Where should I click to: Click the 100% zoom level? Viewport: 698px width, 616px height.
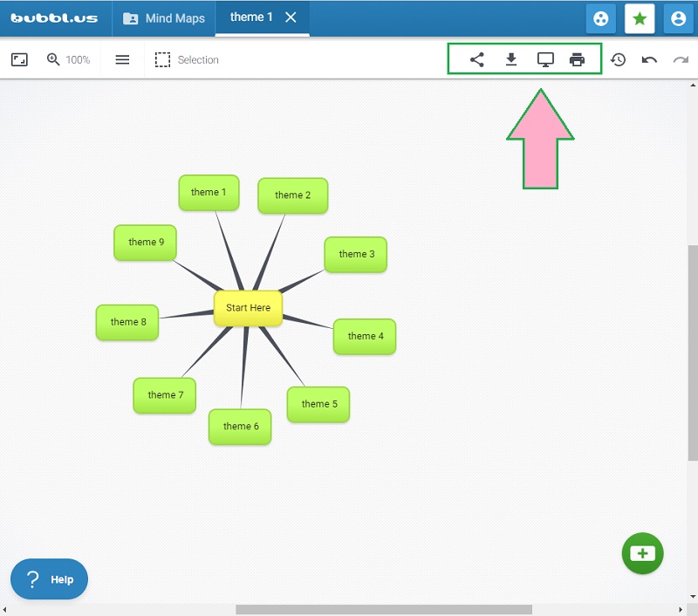click(x=78, y=59)
